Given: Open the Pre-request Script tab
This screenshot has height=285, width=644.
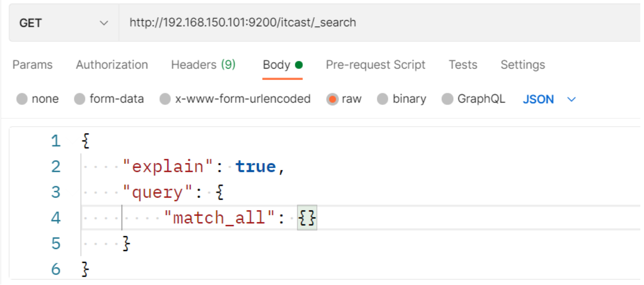Looking at the screenshot, I should point(375,65).
